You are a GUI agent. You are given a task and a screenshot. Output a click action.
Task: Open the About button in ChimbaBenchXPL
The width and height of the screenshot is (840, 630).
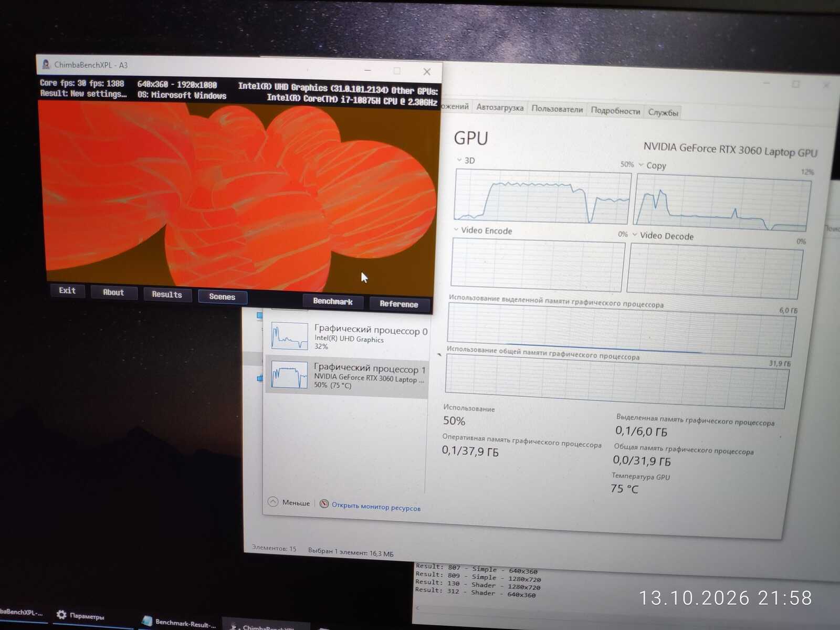113,292
